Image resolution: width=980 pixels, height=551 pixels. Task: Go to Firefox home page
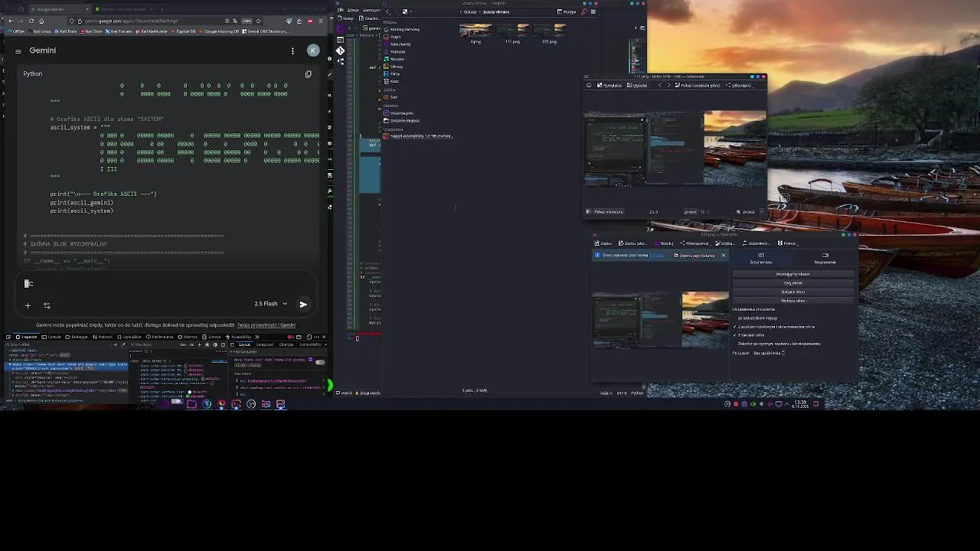(x=41, y=21)
